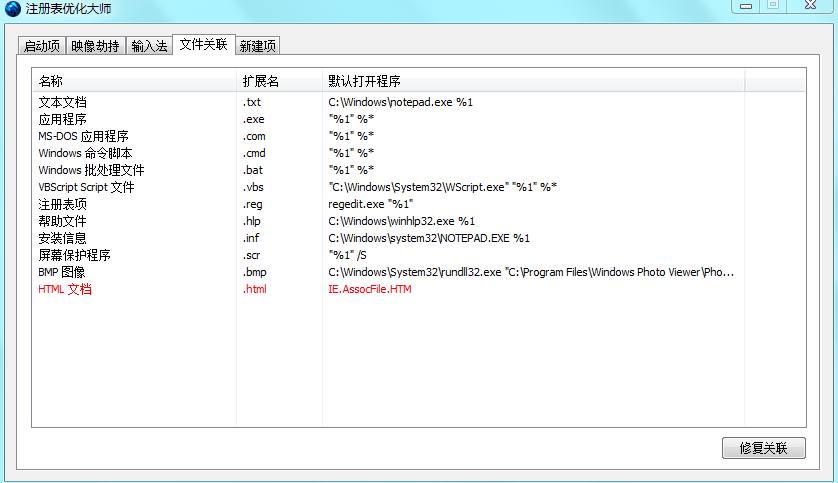Screen dimensions: 838x483
Task: Click the .scr extension cell
Action: [251, 255]
